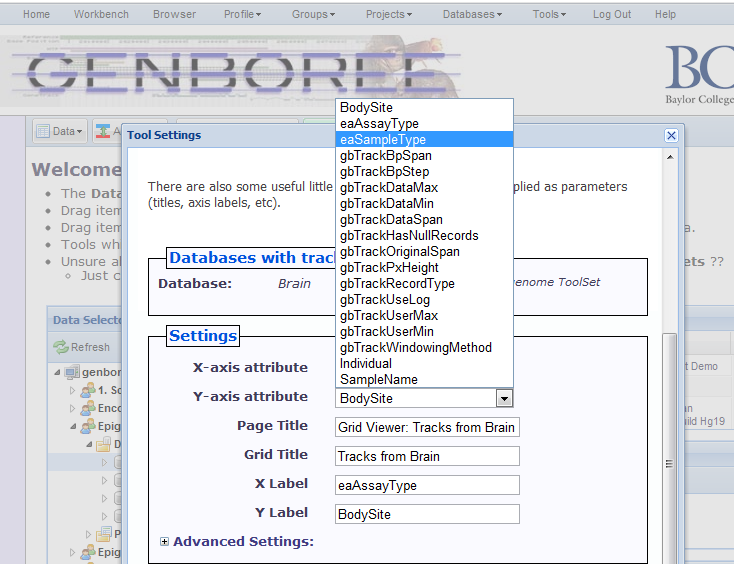Click into the Page Title field

427,427
